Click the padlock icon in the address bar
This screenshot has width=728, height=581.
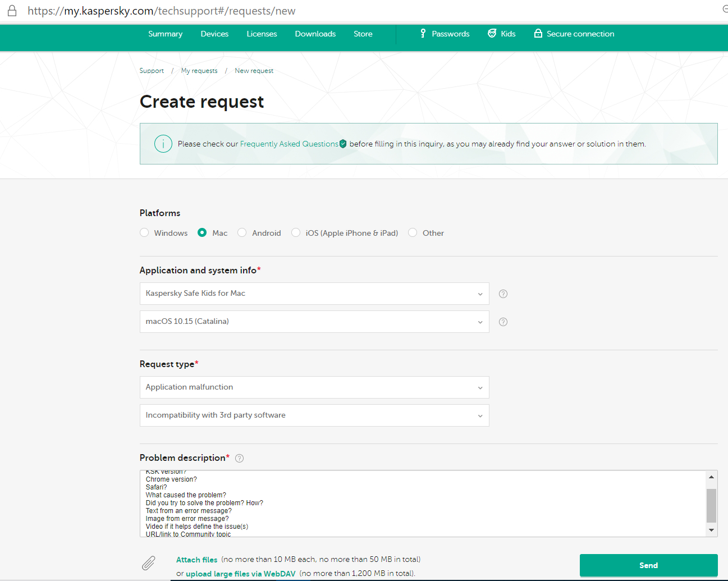point(12,11)
